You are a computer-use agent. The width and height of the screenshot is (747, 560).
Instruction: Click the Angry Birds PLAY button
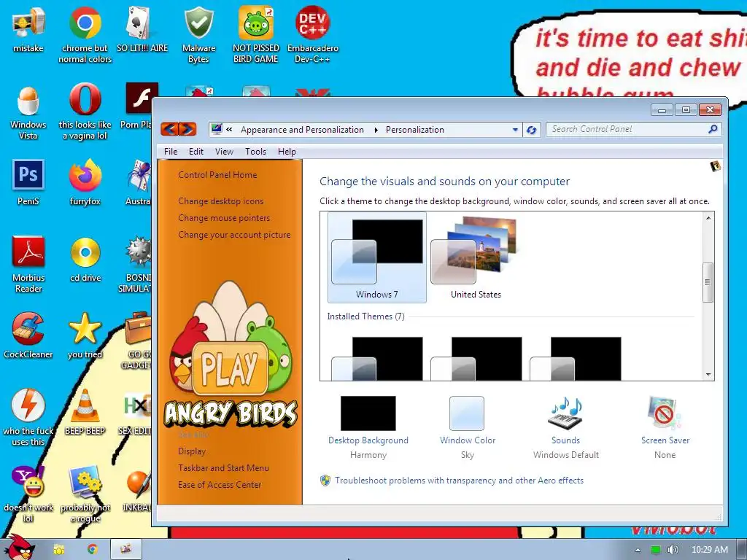[x=230, y=368]
